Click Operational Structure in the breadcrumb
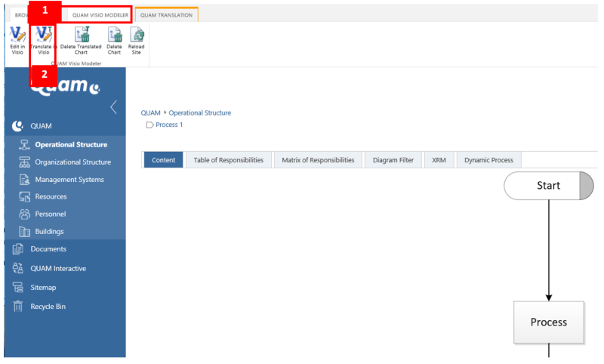This screenshot has width=604, height=364. coord(199,113)
